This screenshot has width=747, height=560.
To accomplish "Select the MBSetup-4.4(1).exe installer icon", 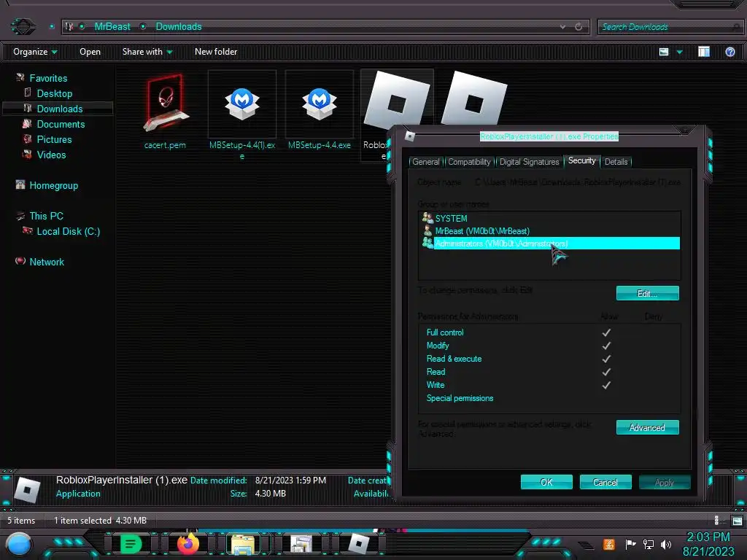I will click(242, 104).
